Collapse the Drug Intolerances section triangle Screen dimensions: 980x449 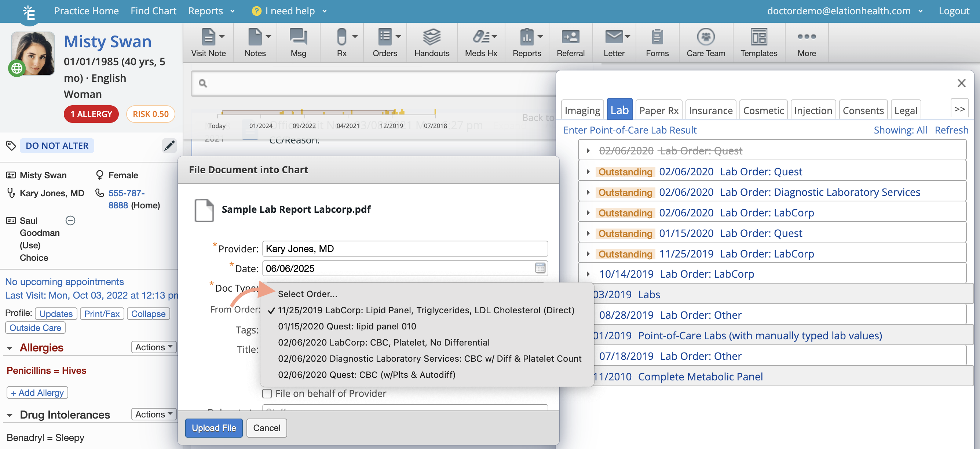(x=10, y=415)
